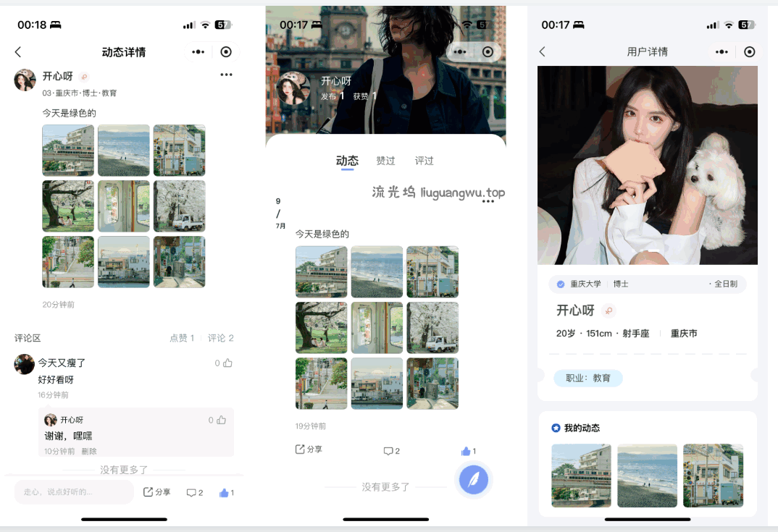Tap mini-program capsule close circle on 用户详情

(x=750, y=52)
